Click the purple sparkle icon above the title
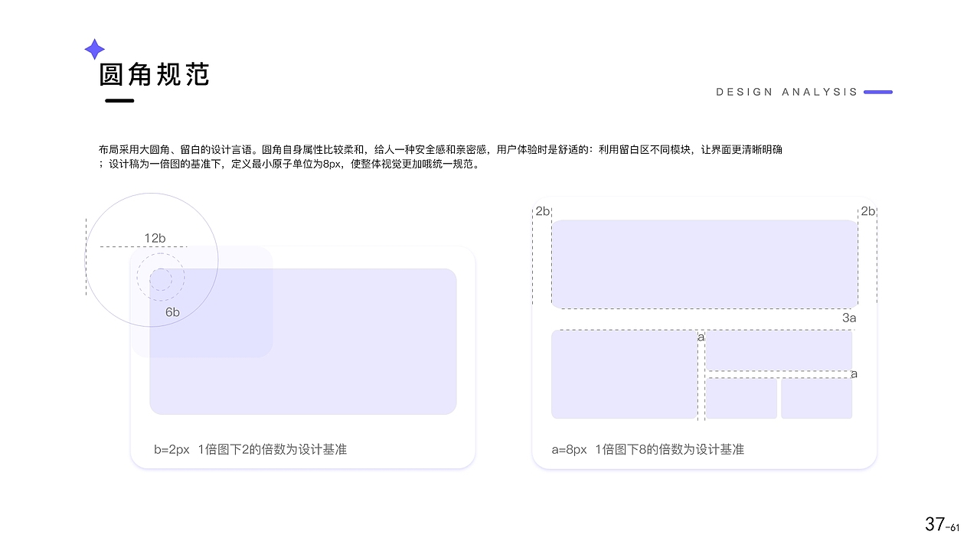The width and height of the screenshot is (980, 551). click(x=93, y=49)
